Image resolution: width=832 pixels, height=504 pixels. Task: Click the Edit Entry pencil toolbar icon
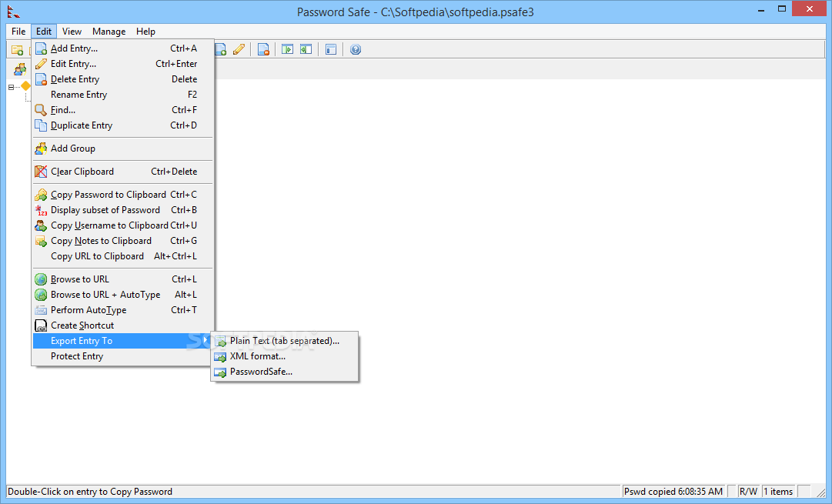click(239, 49)
